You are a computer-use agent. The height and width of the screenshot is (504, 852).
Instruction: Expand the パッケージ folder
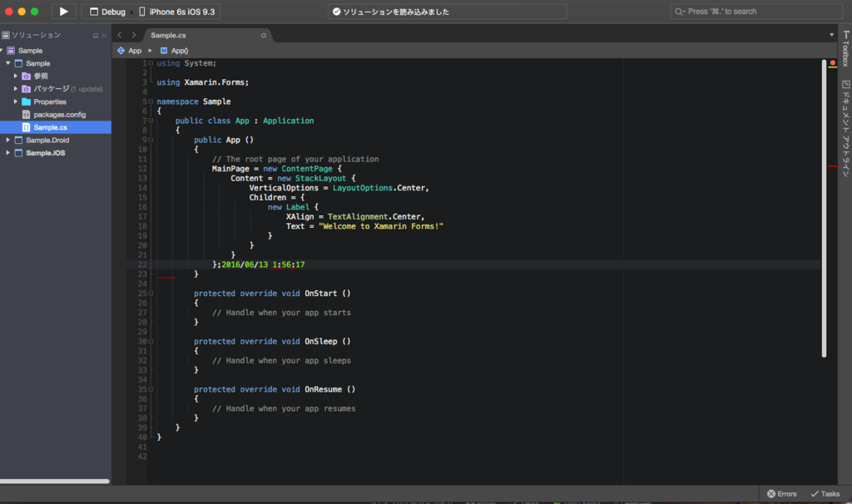(15, 88)
